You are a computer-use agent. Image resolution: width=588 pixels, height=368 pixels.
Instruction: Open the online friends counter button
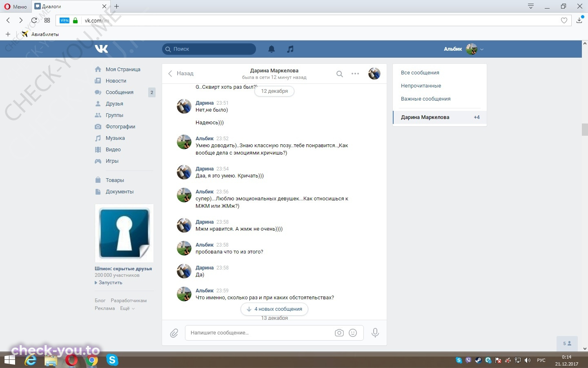(x=567, y=343)
